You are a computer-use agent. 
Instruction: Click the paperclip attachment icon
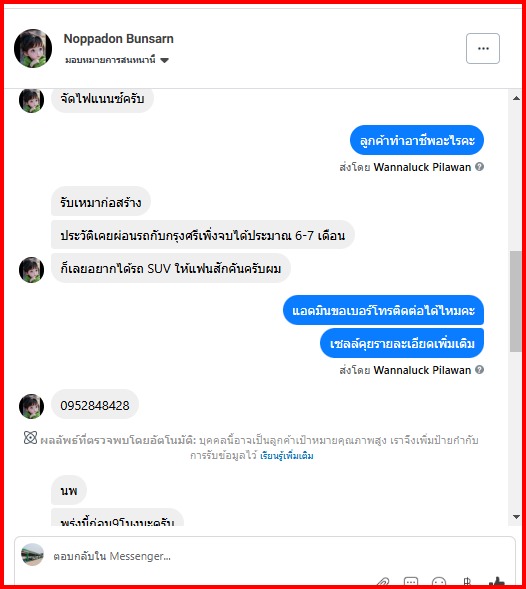click(382, 581)
